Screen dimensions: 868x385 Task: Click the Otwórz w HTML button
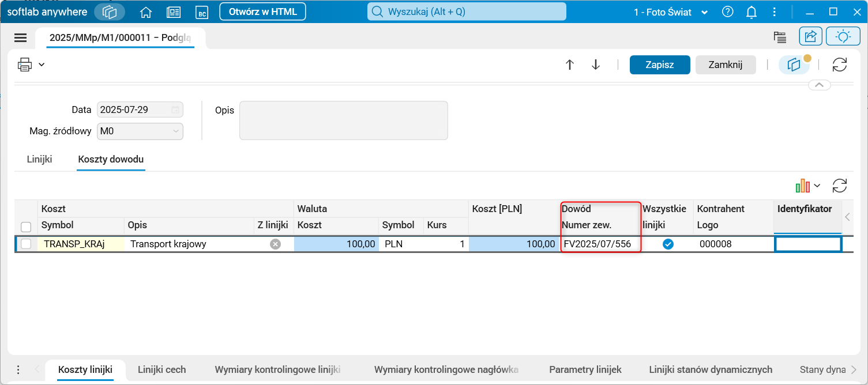262,12
